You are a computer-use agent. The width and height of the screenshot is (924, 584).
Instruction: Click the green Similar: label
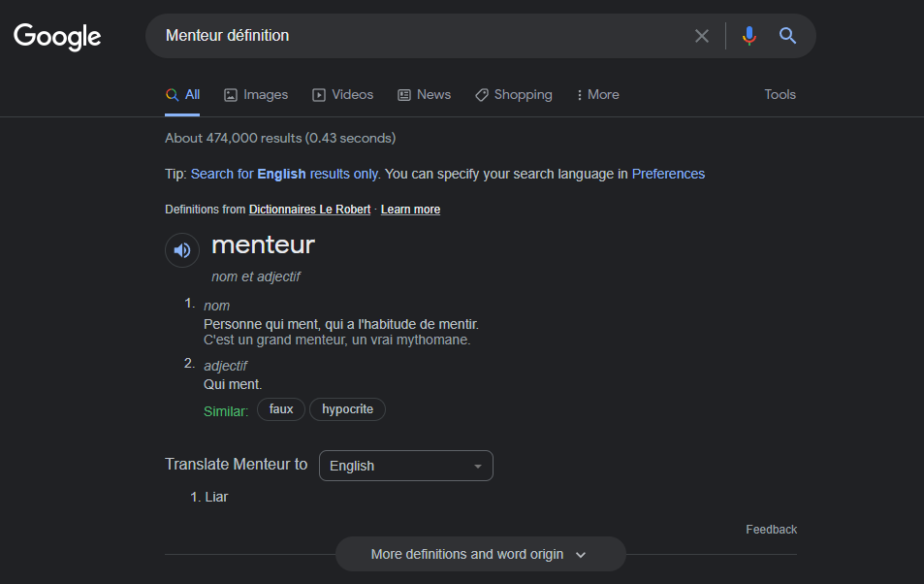[226, 411]
